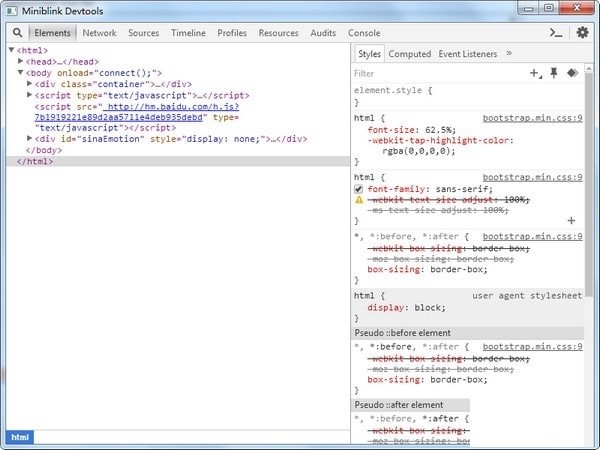Collapse the body element node
The height and width of the screenshot is (450, 600).
coord(21,73)
